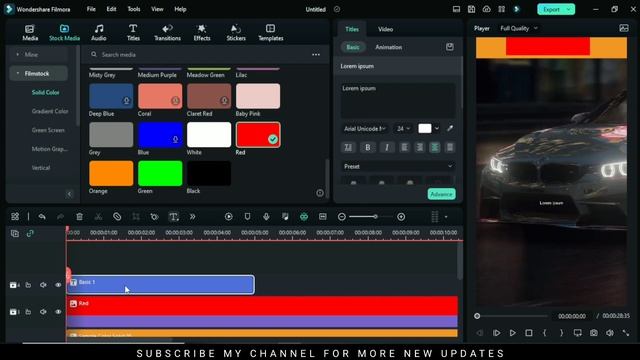Mute the Basic 1 title track
This screenshot has height=360, width=640.
click(43, 285)
